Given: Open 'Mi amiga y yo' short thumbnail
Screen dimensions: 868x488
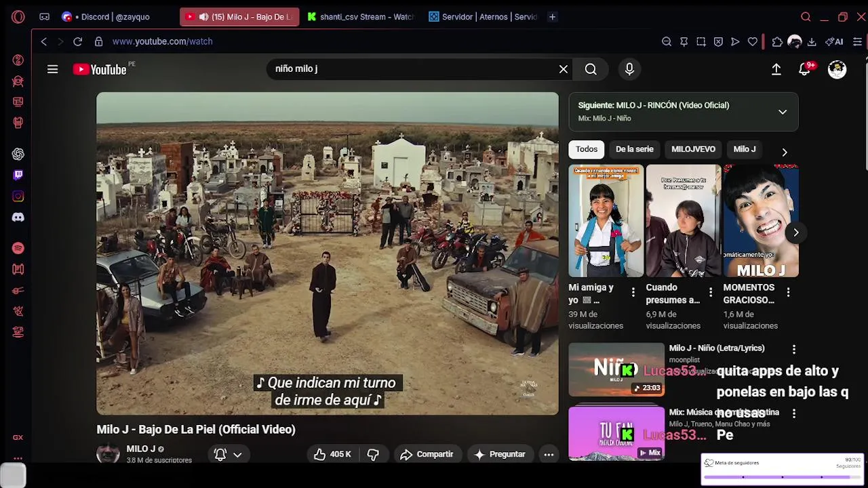Looking at the screenshot, I should click(606, 221).
